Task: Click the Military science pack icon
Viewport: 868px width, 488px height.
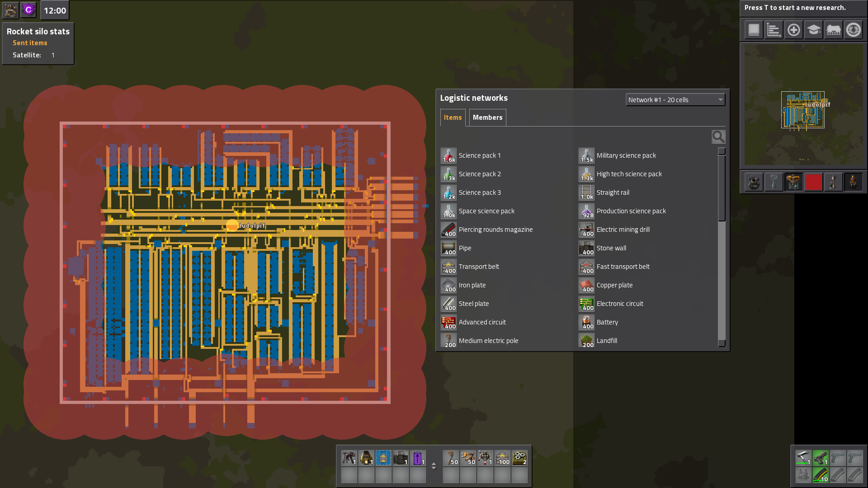Action: tap(586, 155)
